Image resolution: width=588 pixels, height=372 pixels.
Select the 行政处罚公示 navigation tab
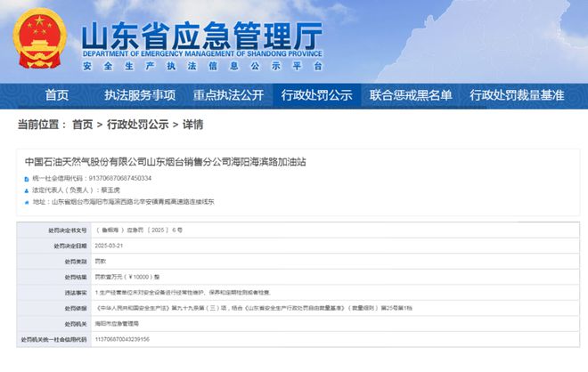317,95
